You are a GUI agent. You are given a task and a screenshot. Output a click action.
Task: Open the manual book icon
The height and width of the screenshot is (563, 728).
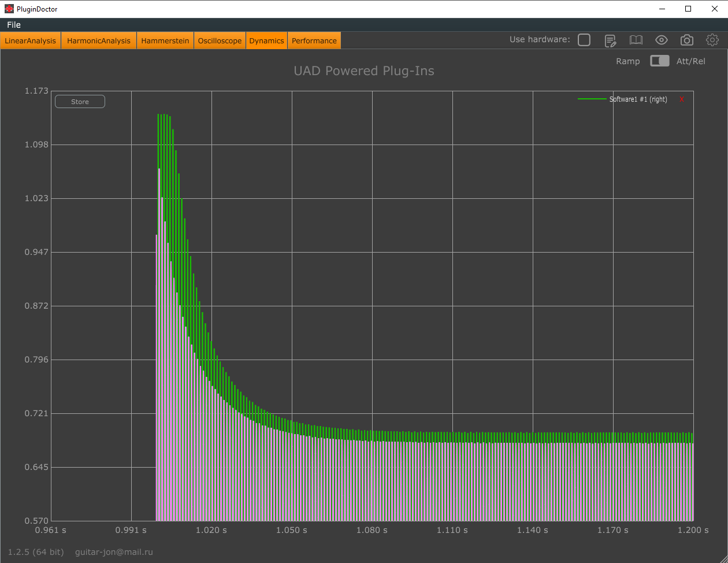click(x=636, y=40)
